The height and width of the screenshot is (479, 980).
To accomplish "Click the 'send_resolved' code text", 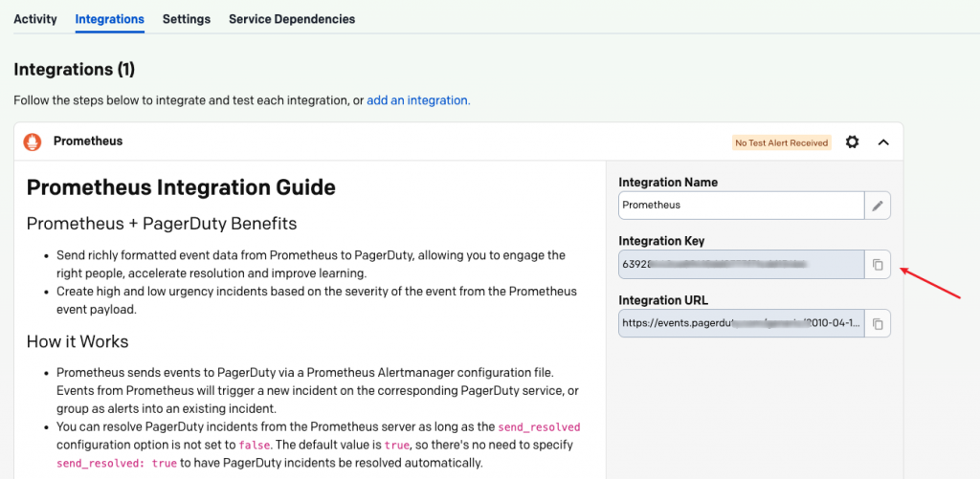I will [540, 427].
